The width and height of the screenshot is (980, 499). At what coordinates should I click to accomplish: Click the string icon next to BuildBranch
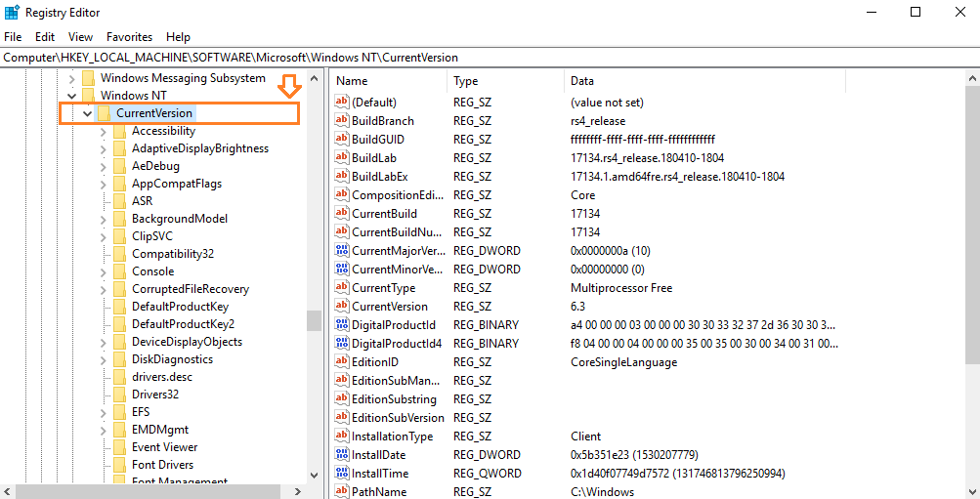342,121
